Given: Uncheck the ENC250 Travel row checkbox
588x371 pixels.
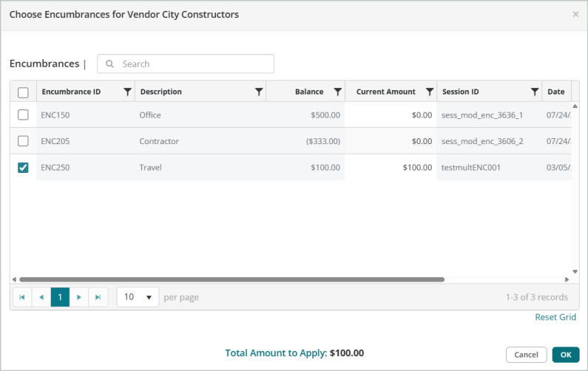Looking at the screenshot, I should pyautogui.click(x=23, y=168).
